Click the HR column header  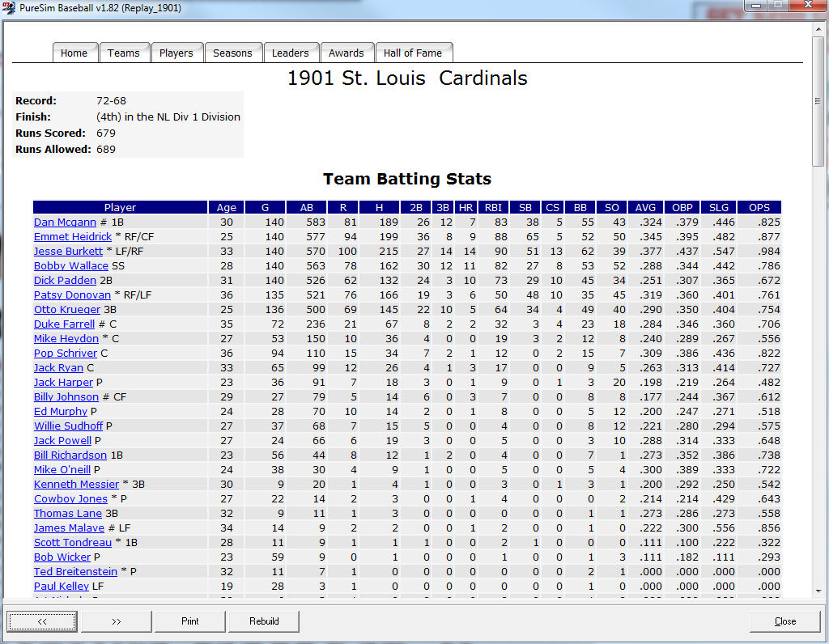[x=466, y=207]
